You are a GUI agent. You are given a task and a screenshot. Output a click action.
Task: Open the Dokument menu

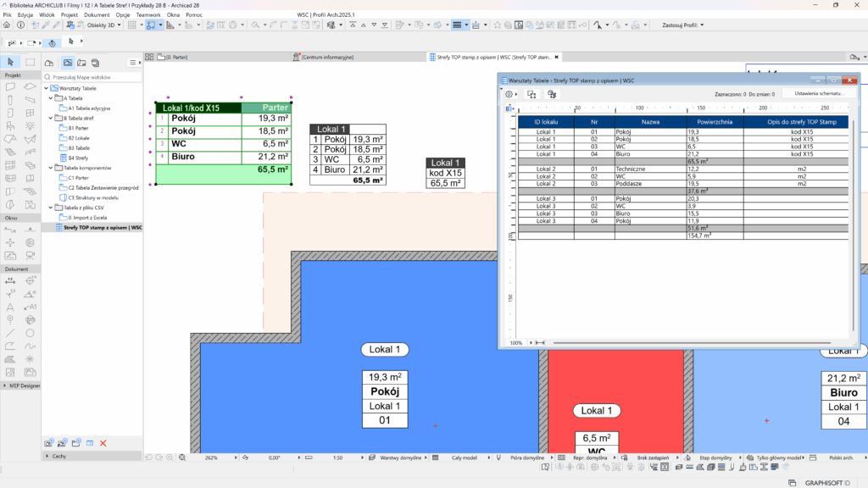point(97,14)
